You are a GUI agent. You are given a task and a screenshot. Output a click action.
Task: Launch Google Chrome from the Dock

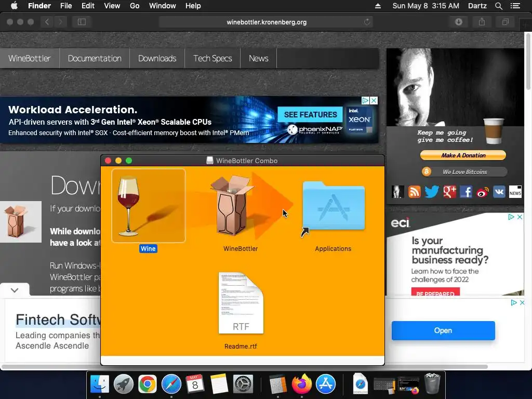tap(147, 384)
